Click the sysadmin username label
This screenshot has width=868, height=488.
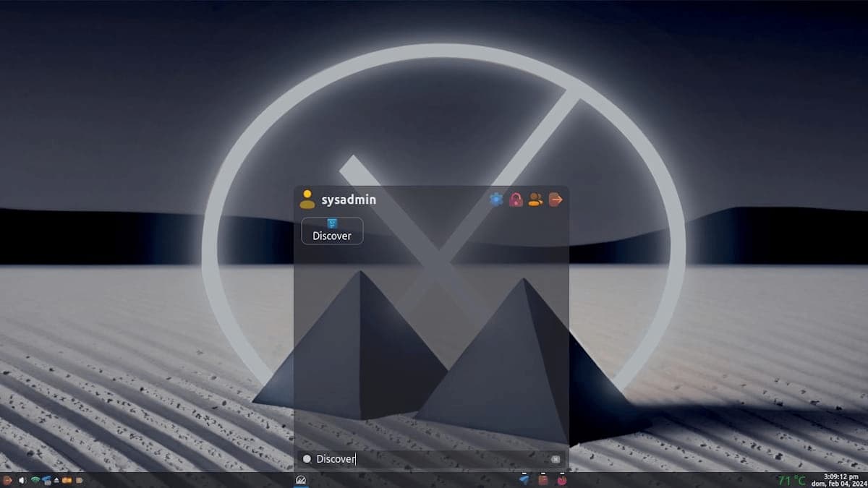tap(349, 200)
